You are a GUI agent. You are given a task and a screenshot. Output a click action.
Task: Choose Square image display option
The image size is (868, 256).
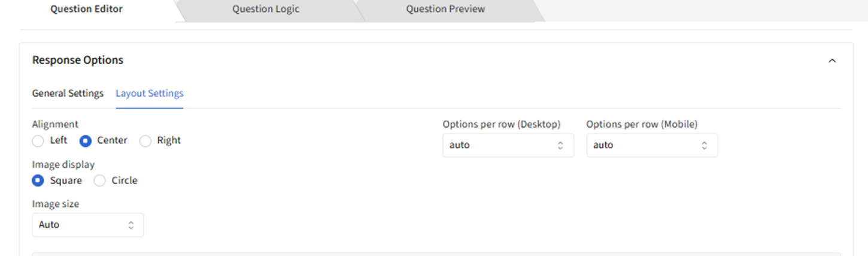tap(38, 180)
